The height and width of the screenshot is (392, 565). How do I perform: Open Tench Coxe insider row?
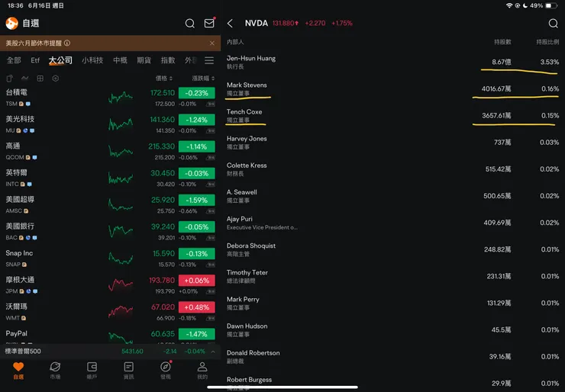point(392,116)
